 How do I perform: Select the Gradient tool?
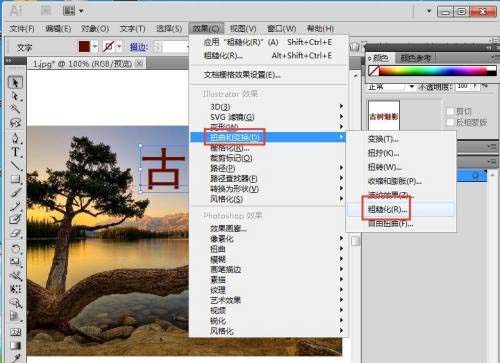point(15,345)
